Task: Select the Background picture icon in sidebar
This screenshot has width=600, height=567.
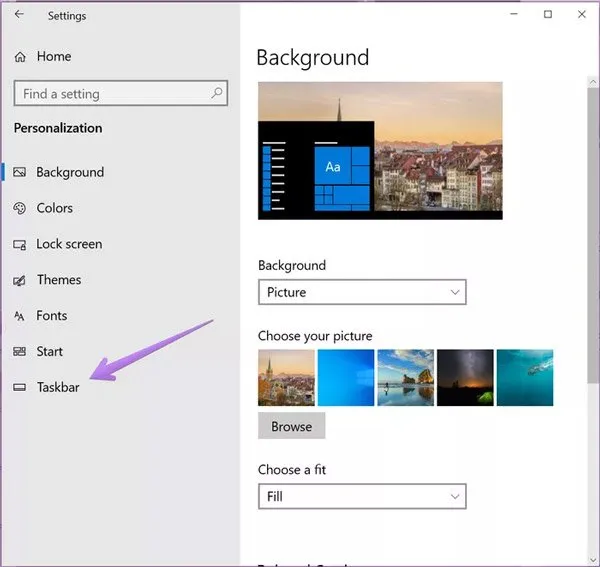Action: pos(19,172)
